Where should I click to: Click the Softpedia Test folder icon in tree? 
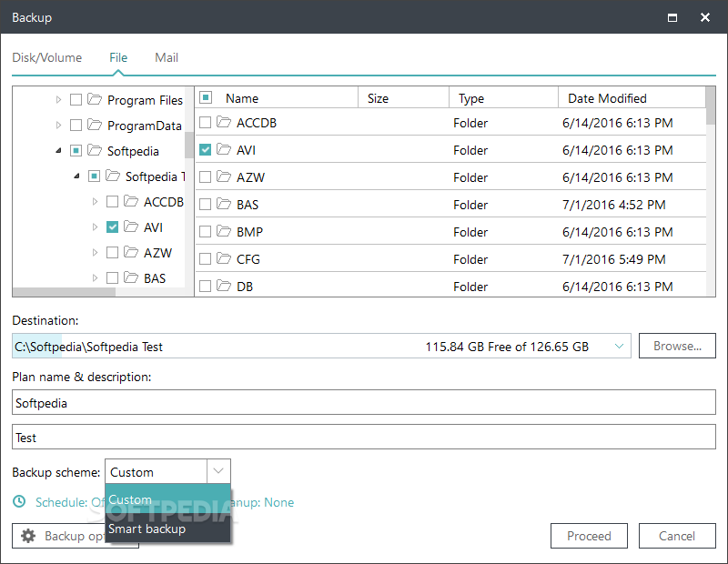click(113, 176)
